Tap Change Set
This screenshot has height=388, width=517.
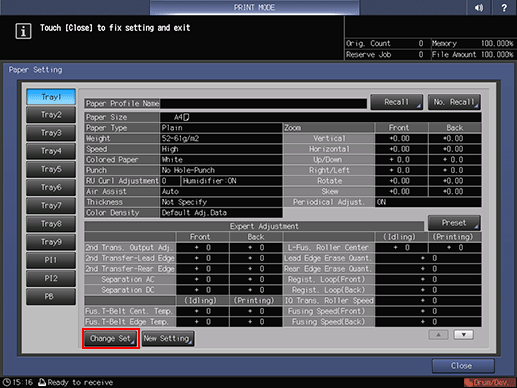(x=111, y=339)
